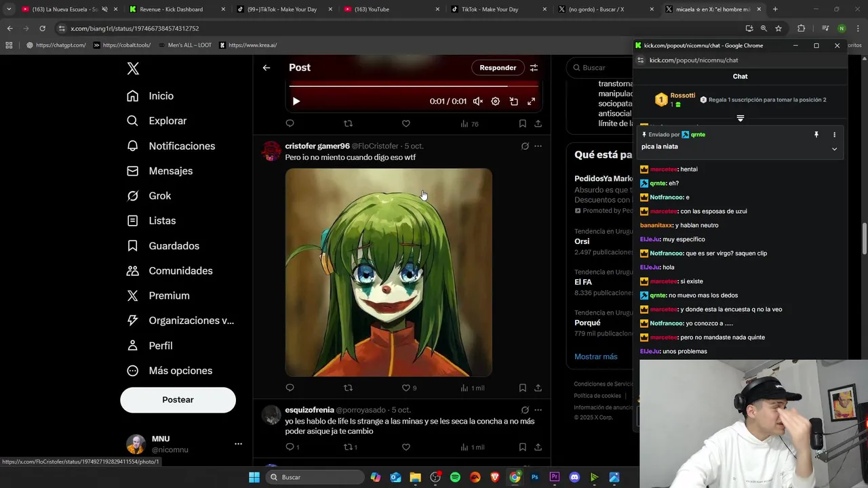868x488 pixels.
Task: Reload the page
Action: 42,28
